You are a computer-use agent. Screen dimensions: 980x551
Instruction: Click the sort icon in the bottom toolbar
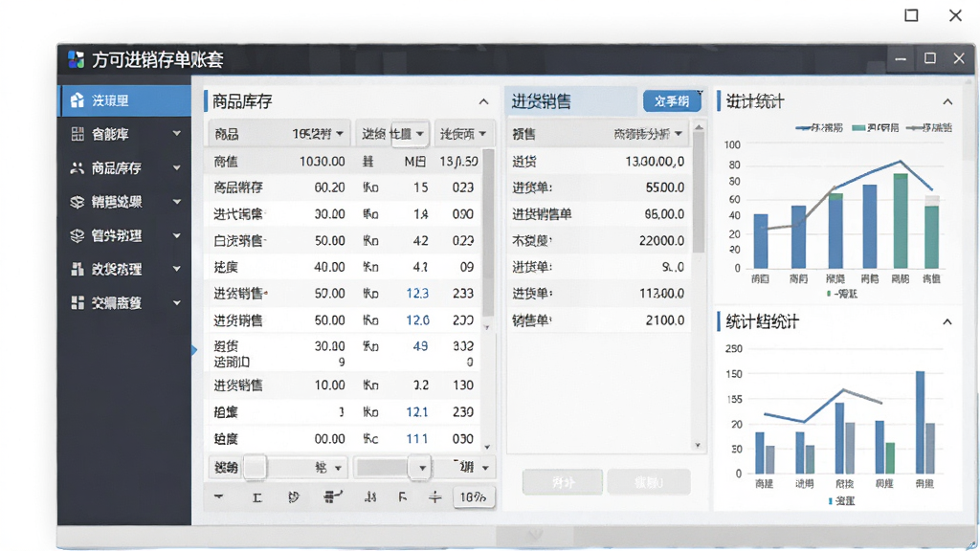370,497
